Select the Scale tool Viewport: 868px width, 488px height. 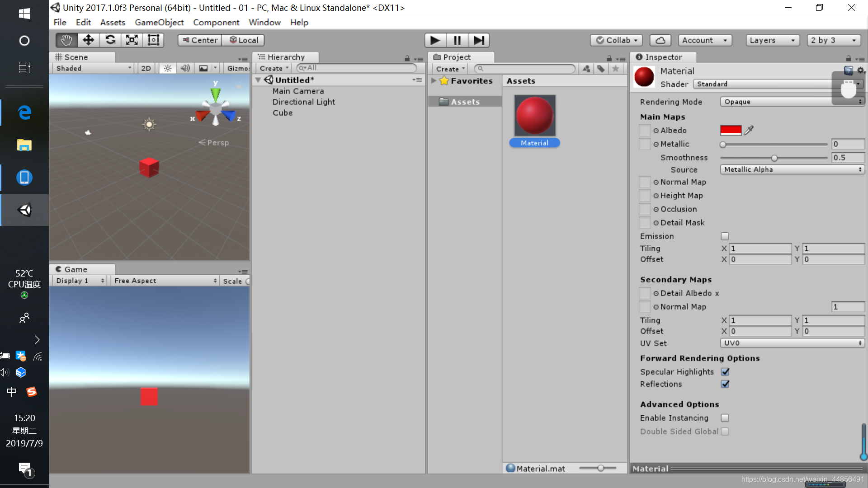[x=132, y=40]
